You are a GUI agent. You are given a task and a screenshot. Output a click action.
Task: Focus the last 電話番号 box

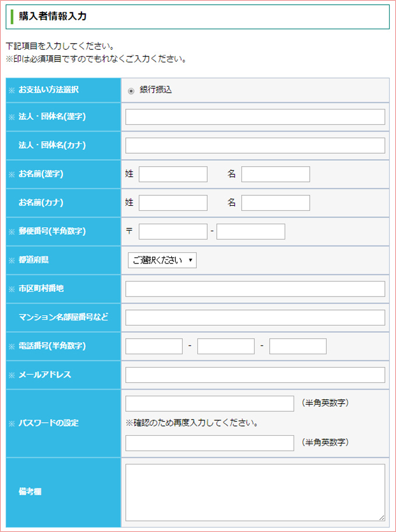(x=298, y=346)
